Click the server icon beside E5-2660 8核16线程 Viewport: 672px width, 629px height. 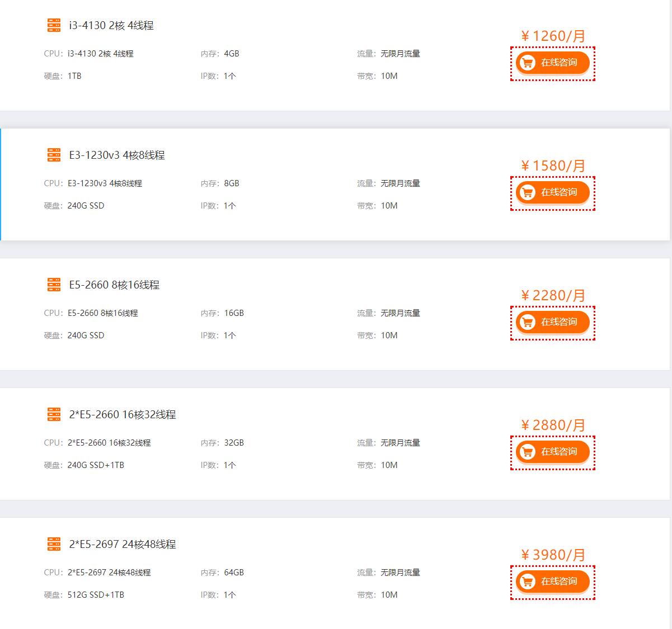[54, 285]
